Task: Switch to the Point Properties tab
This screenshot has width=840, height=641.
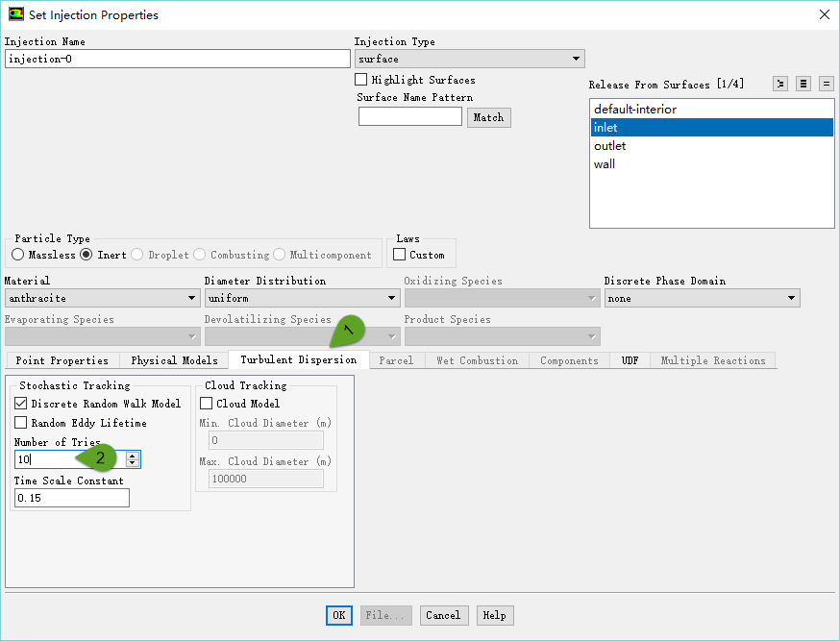Action: [x=62, y=360]
